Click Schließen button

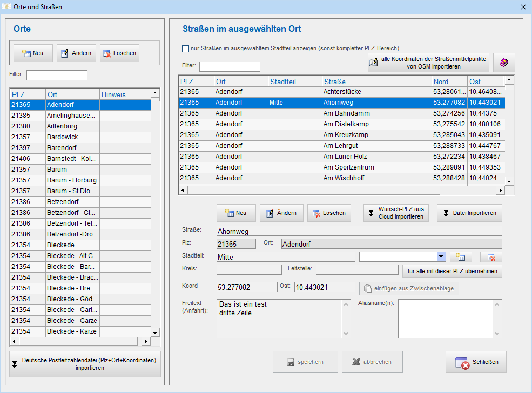click(476, 362)
